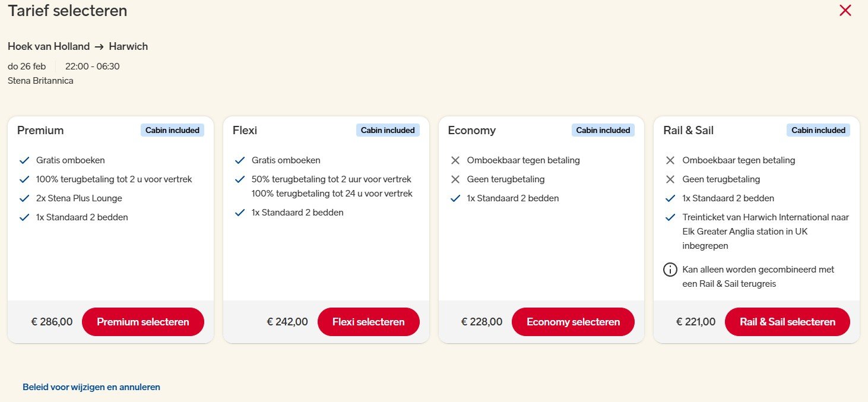Image resolution: width=868 pixels, height=402 pixels.
Task: Select the Economy card header
Action: pyautogui.click(x=472, y=130)
